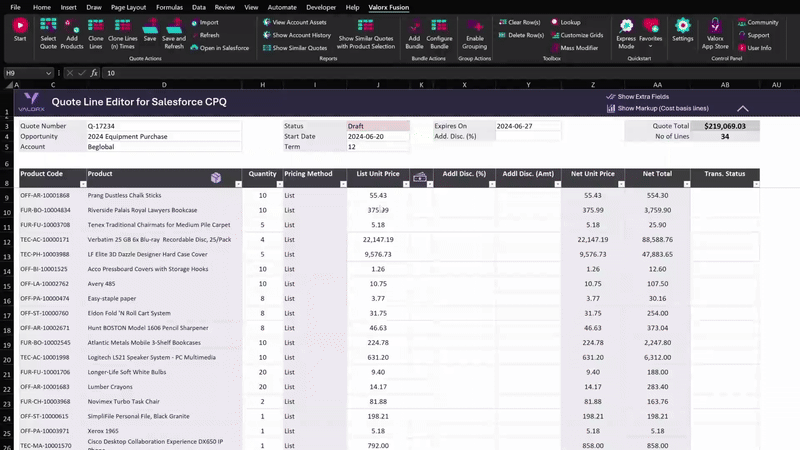Click the Save icon in Quote Actions
This screenshot has height=450, width=800.
coord(150,30)
